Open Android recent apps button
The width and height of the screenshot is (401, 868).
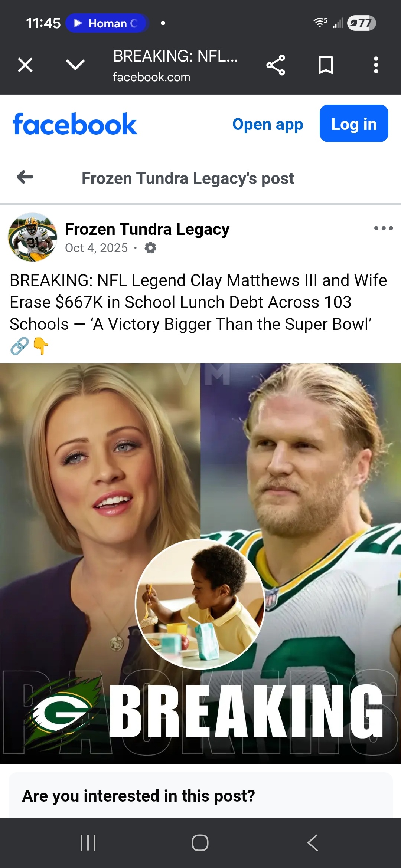88,843
